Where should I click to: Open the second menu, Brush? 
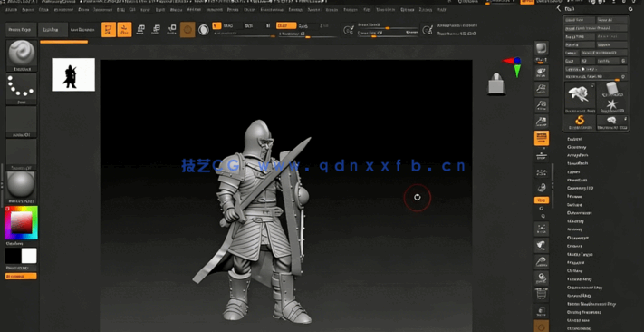click(x=28, y=9)
